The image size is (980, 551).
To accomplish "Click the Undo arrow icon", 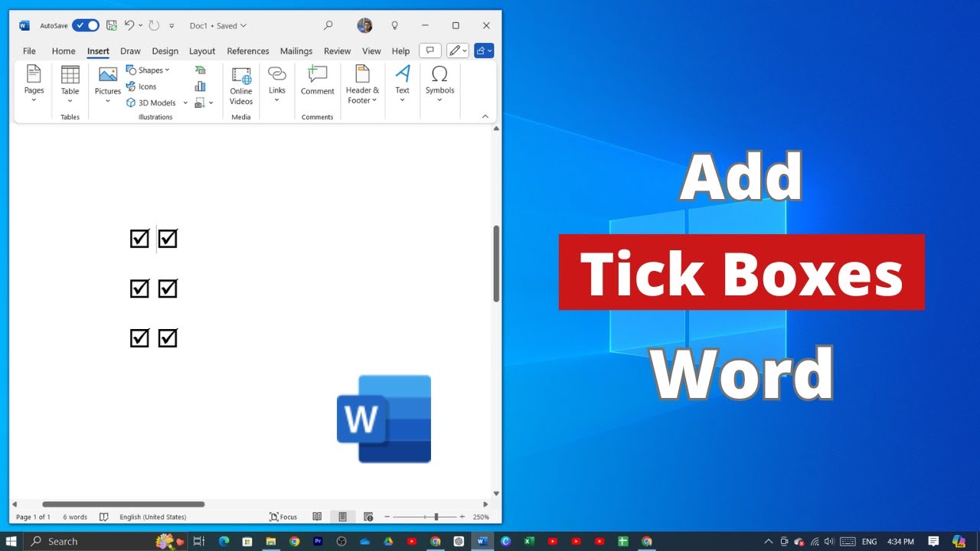I will (x=129, y=25).
